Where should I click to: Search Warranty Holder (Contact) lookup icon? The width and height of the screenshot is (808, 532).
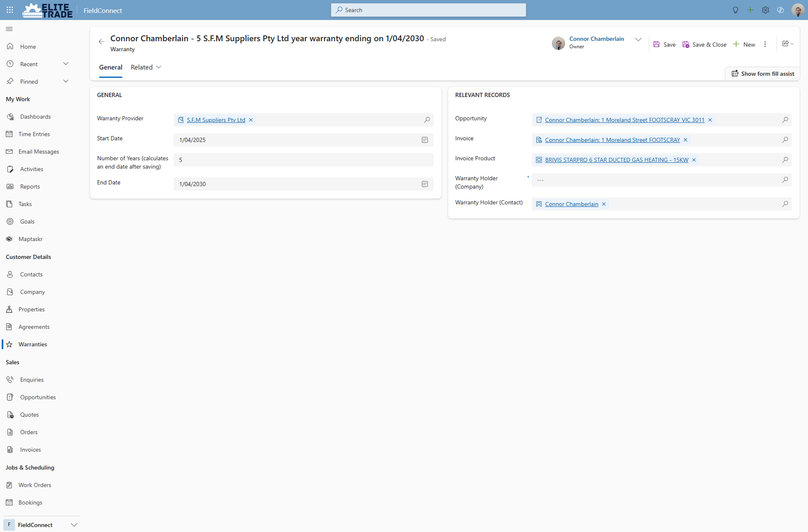785,204
